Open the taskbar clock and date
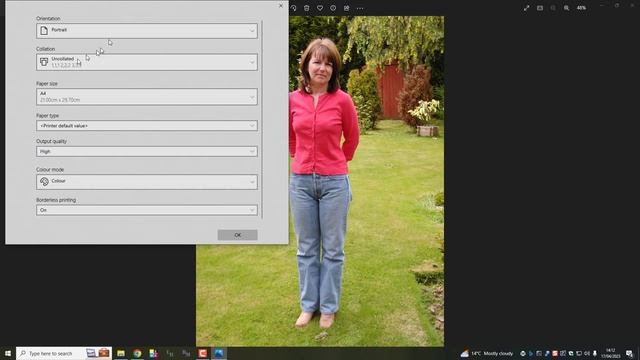Screen dimensions: 640x360 tap(611, 353)
